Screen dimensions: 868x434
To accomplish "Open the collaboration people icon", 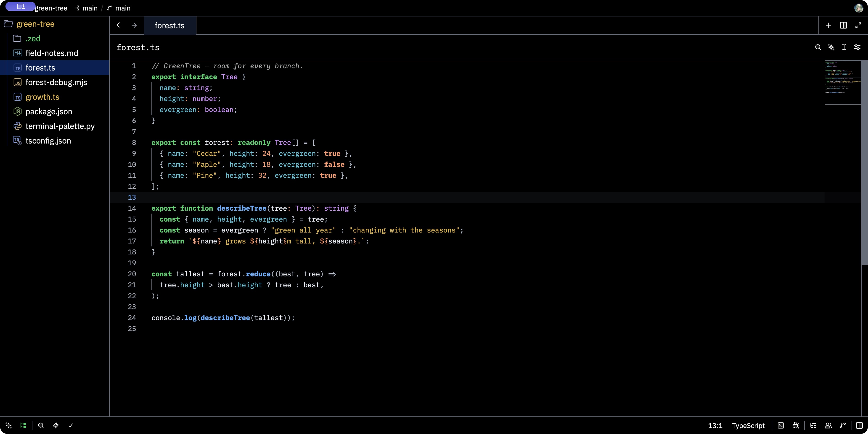I will point(828,425).
